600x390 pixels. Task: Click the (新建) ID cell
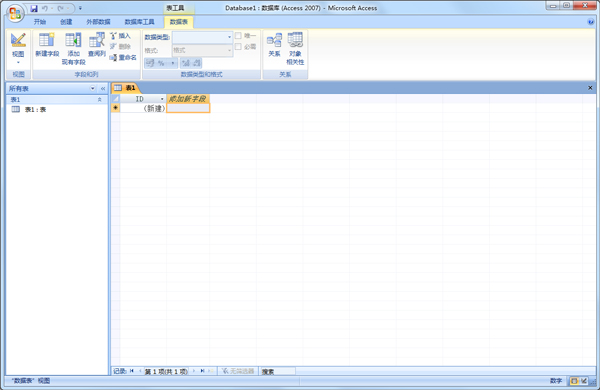(143, 108)
